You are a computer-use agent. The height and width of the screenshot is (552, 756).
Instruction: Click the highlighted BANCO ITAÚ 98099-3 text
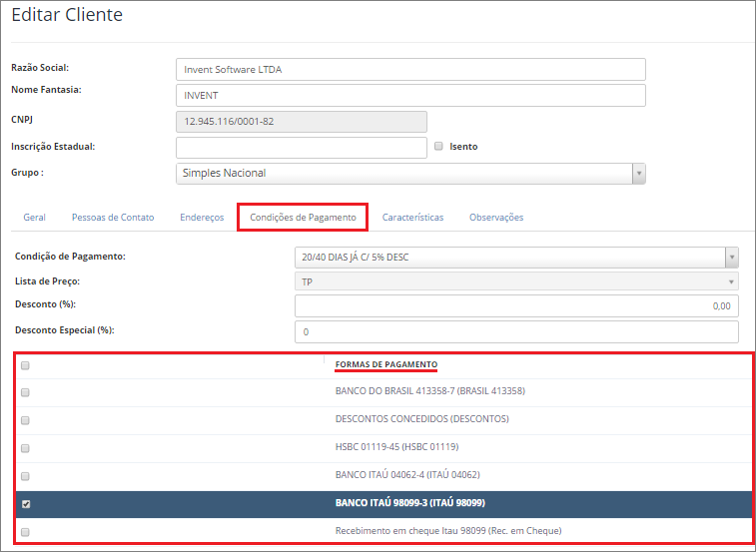[x=410, y=503]
